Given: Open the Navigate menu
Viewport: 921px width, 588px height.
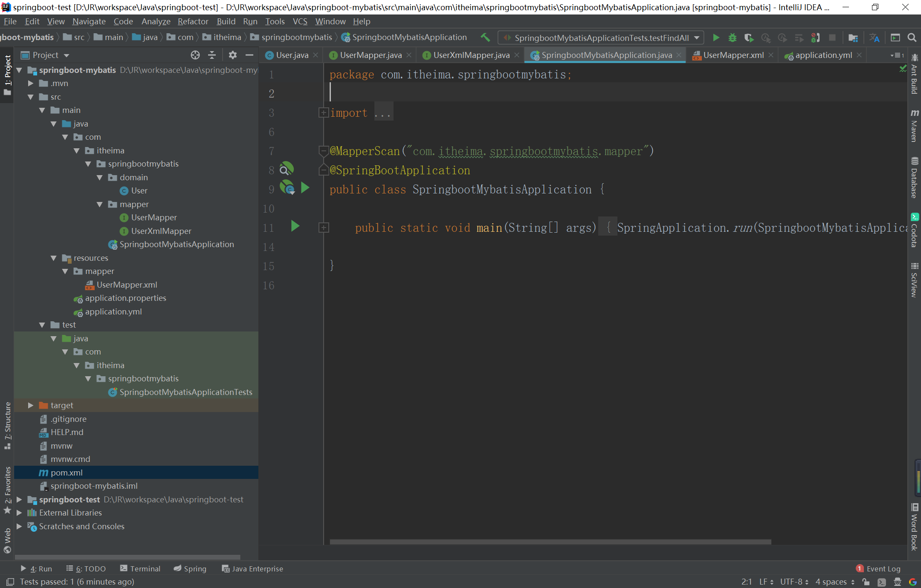Looking at the screenshot, I should pyautogui.click(x=89, y=21).
